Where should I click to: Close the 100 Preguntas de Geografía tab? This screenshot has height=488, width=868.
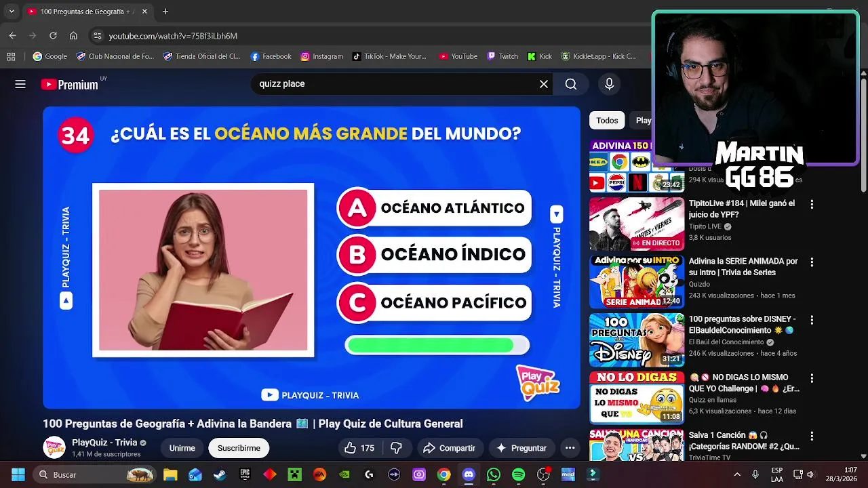pyautogui.click(x=144, y=12)
